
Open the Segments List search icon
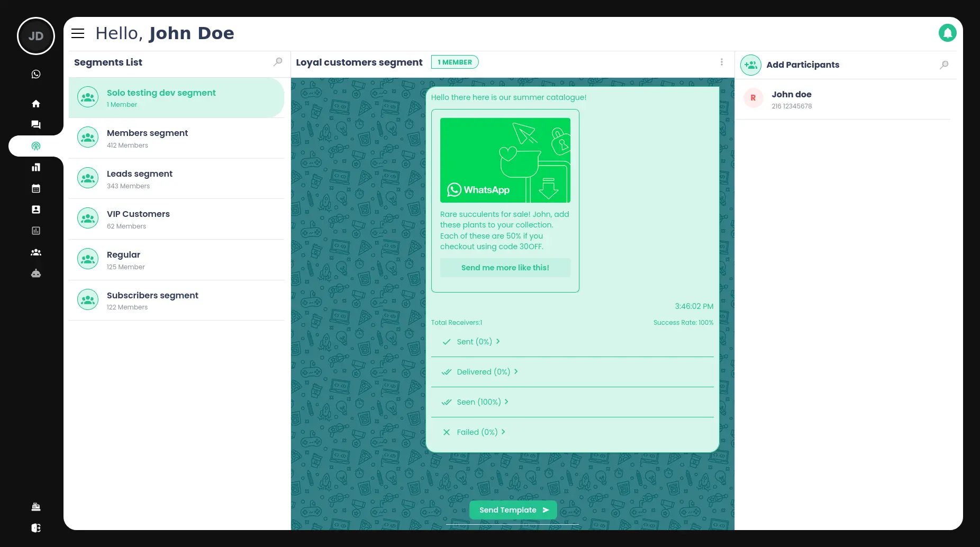(278, 62)
